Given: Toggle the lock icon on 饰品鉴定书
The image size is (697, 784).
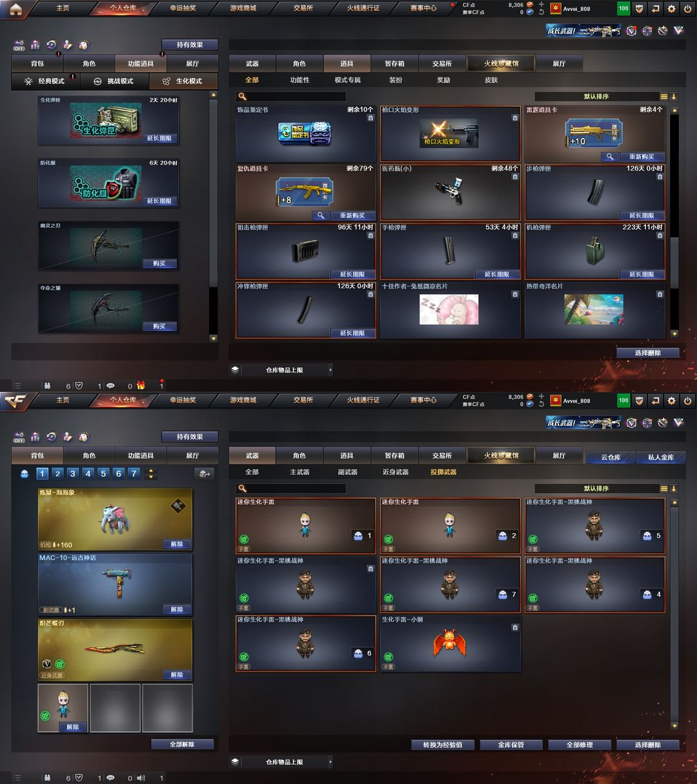Looking at the screenshot, I should pyautogui.click(x=370, y=118).
